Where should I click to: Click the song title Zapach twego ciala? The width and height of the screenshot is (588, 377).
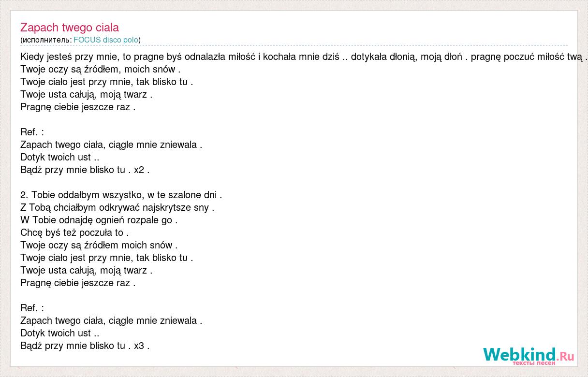(70, 28)
